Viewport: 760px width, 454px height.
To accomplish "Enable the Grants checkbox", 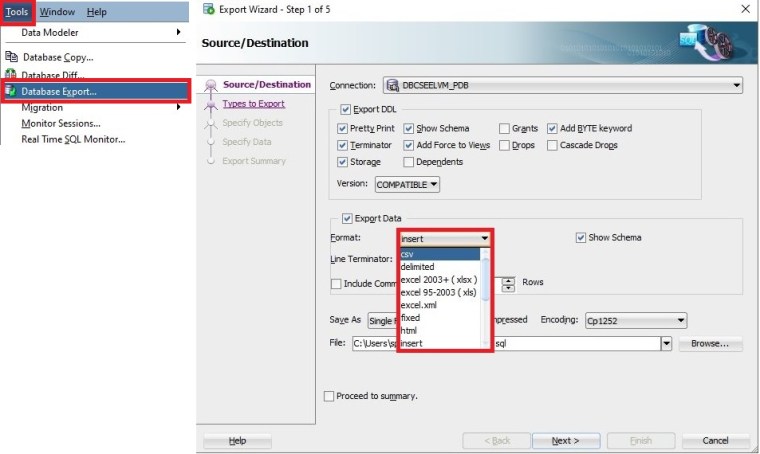I will tap(504, 128).
